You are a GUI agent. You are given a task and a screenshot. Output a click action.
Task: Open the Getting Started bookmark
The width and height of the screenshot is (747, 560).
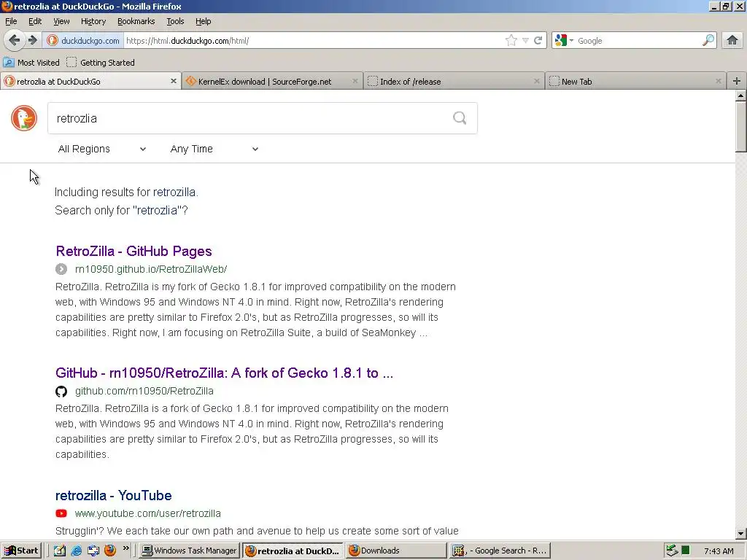click(101, 63)
